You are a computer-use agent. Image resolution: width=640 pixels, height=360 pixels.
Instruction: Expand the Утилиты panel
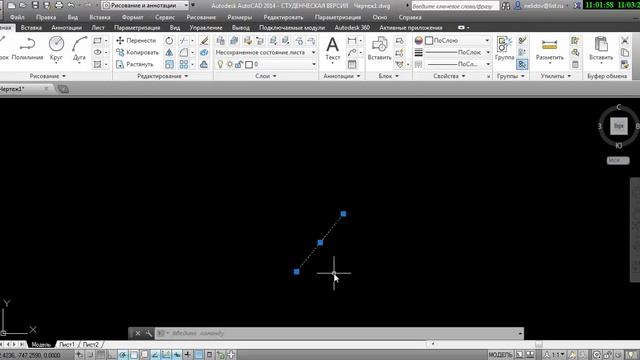[x=556, y=76]
